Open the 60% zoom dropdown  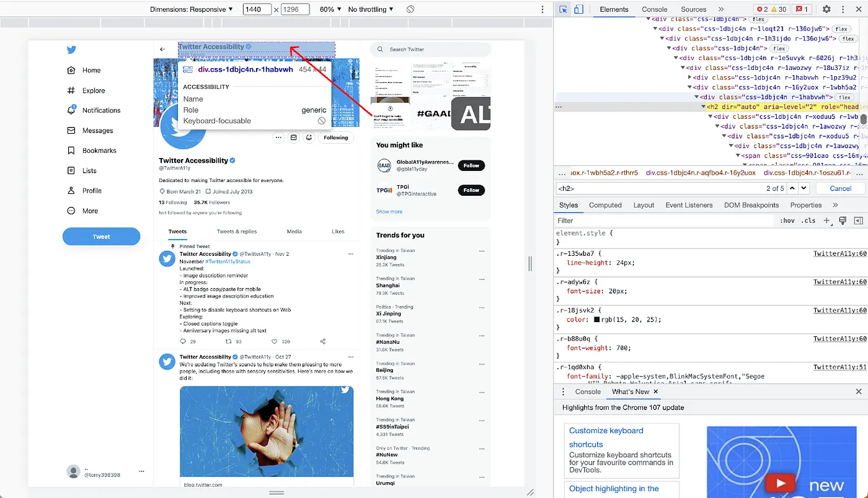[x=330, y=9]
